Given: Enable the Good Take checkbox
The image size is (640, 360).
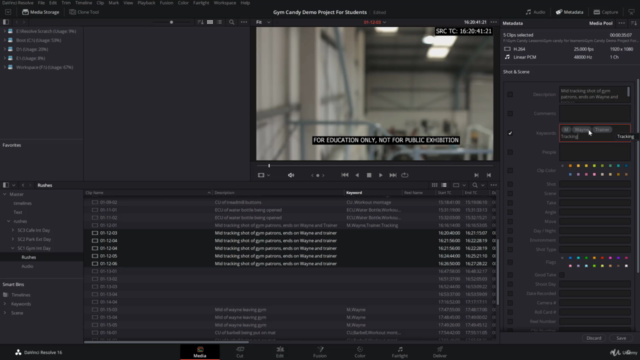Looking at the screenshot, I should click(x=562, y=275).
